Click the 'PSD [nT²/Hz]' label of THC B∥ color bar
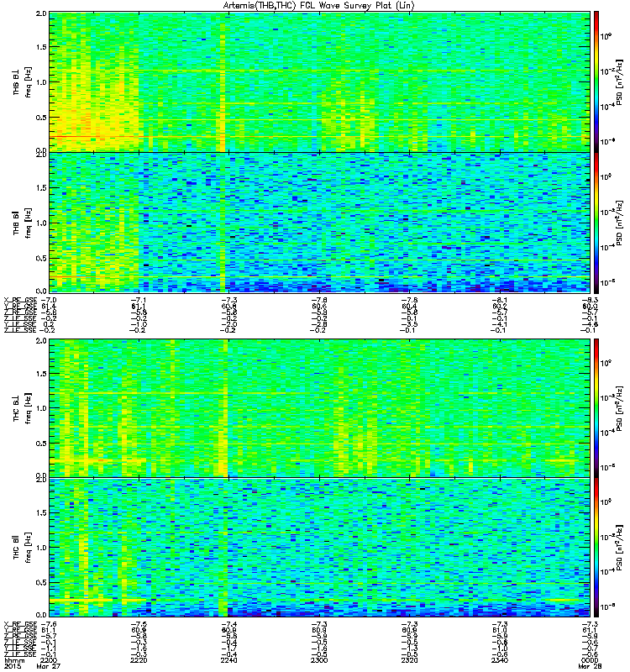The width and height of the screenshot is (630, 672). 619,548
